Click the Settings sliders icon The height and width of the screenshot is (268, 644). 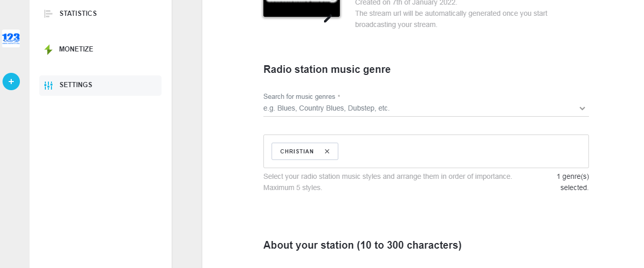tap(48, 85)
